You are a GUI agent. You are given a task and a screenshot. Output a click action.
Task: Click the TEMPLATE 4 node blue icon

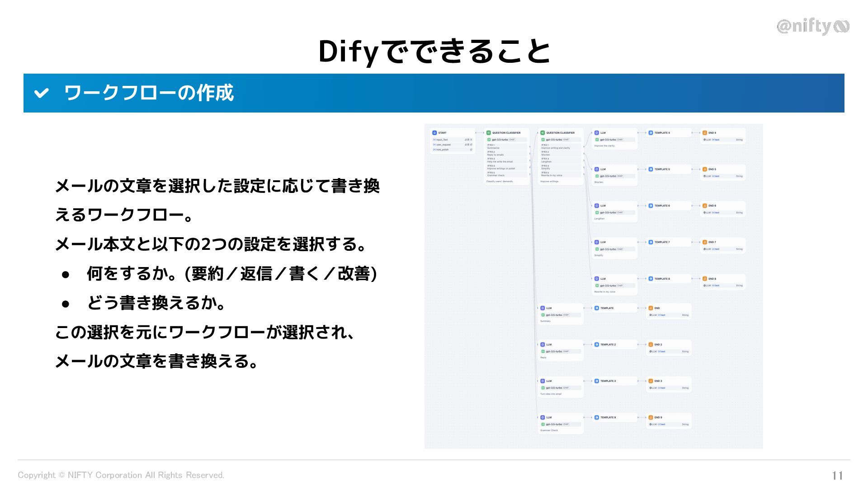coord(651,133)
